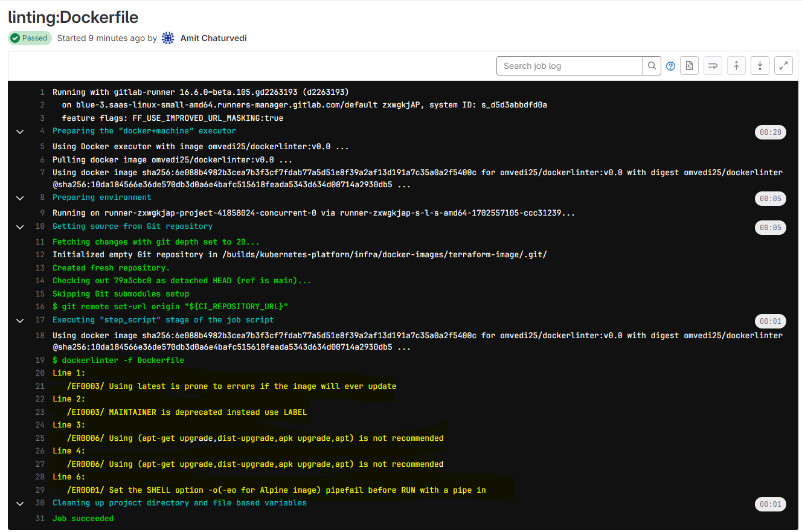
Task: Collapse the "Executing step_script" section chevron
Action: (x=20, y=321)
